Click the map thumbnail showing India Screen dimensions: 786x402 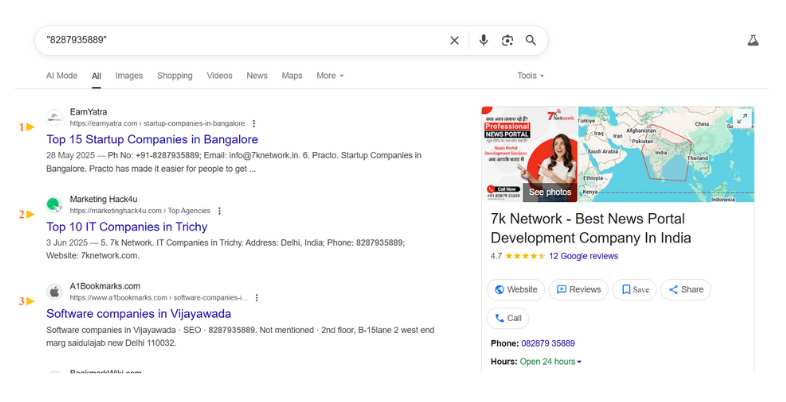[x=666, y=154]
